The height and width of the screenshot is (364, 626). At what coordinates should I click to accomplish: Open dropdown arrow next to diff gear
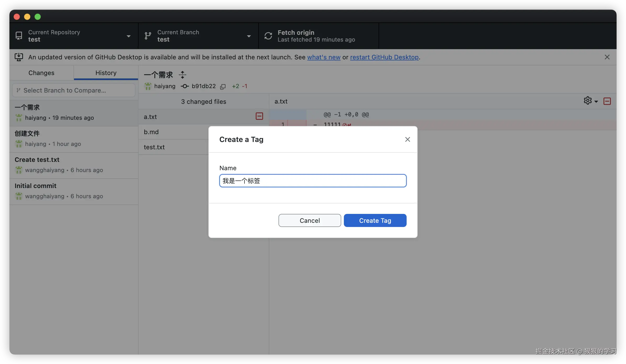click(x=596, y=101)
